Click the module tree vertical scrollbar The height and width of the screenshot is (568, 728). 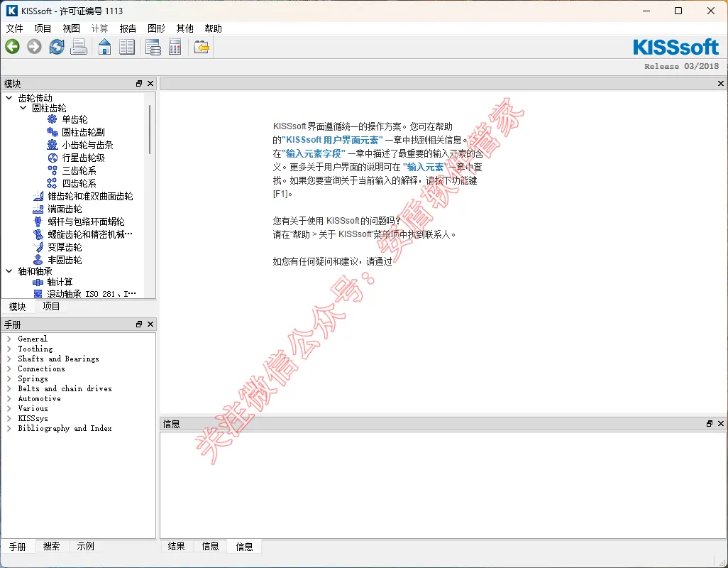pos(150,130)
